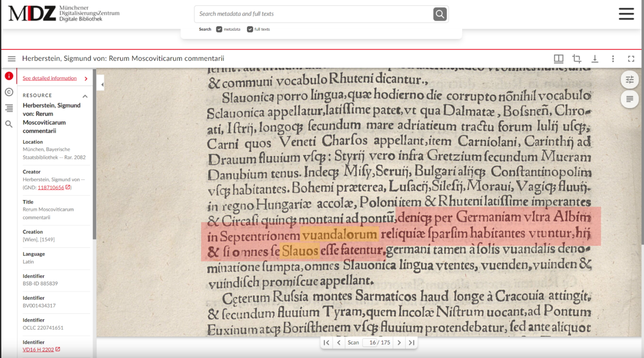This screenshot has height=358, width=644.
Task: Follow the GND 118710656 link
Action: [x=51, y=187]
